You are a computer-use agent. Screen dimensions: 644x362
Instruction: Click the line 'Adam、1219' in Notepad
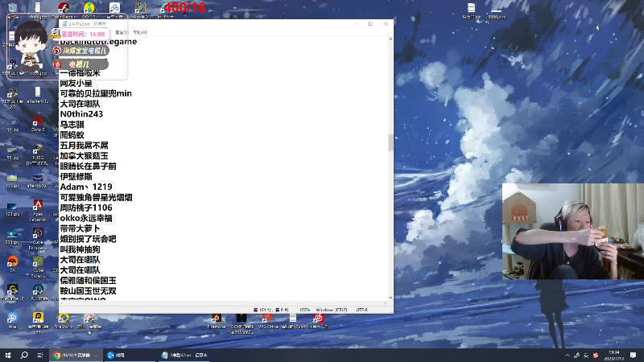[86, 187]
